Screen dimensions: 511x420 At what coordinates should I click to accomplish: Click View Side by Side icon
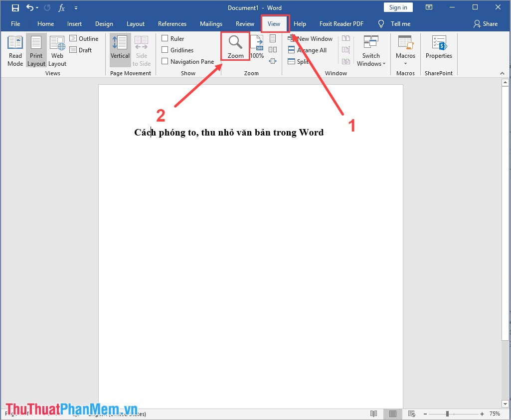click(x=346, y=38)
